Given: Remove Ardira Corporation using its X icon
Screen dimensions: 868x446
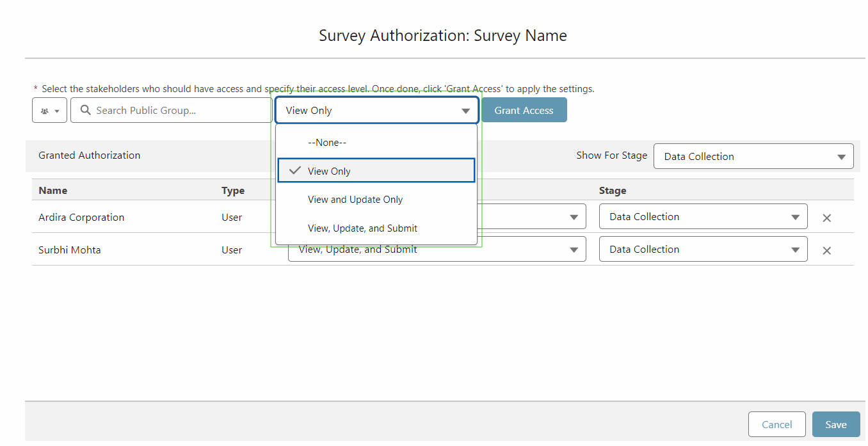Looking at the screenshot, I should (x=826, y=218).
